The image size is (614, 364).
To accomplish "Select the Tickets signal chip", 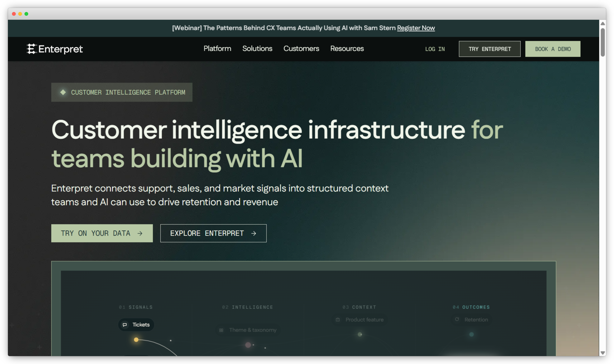I will 136,325.
